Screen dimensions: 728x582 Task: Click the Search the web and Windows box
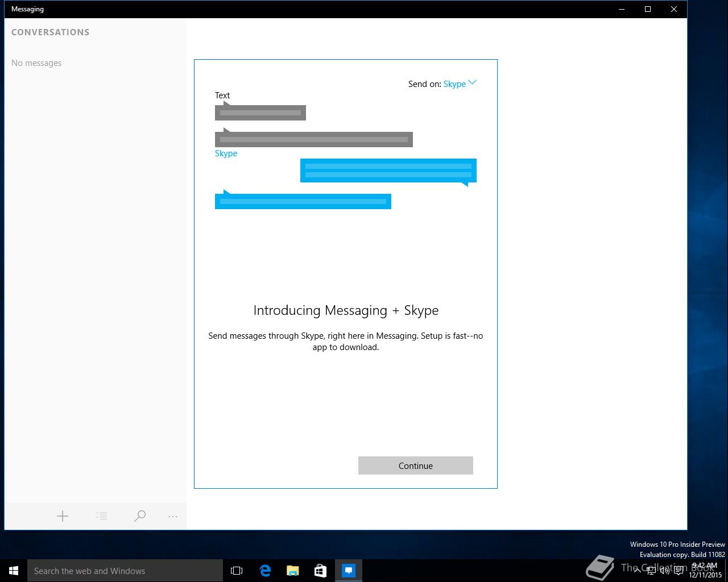[125, 571]
